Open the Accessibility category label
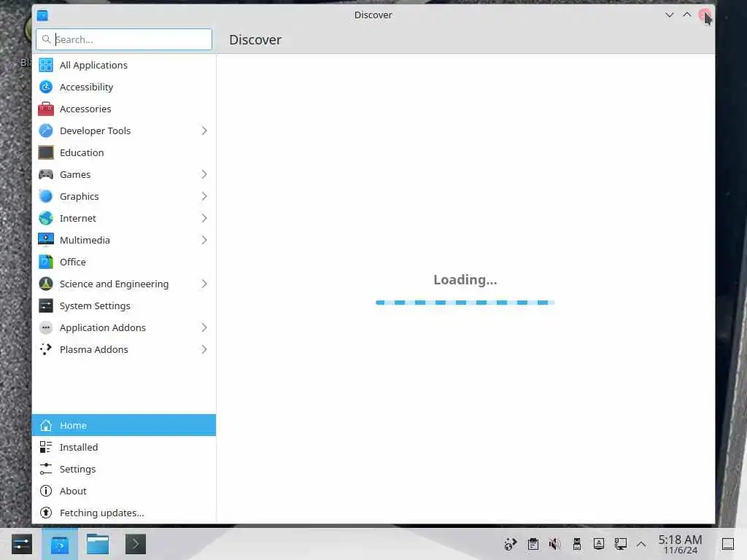Viewport: 747px width, 560px height. pyautogui.click(x=86, y=87)
